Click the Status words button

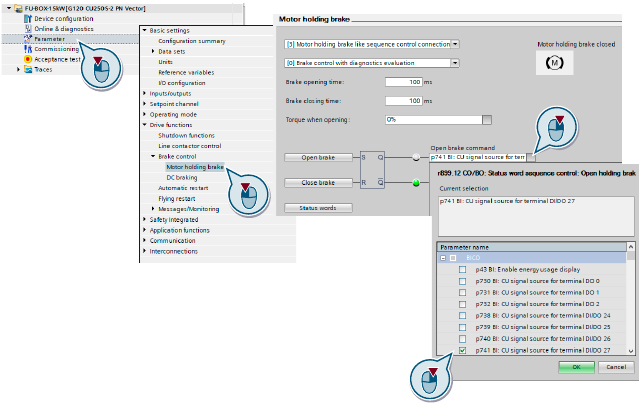pyautogui.click(x=318, y=208)
